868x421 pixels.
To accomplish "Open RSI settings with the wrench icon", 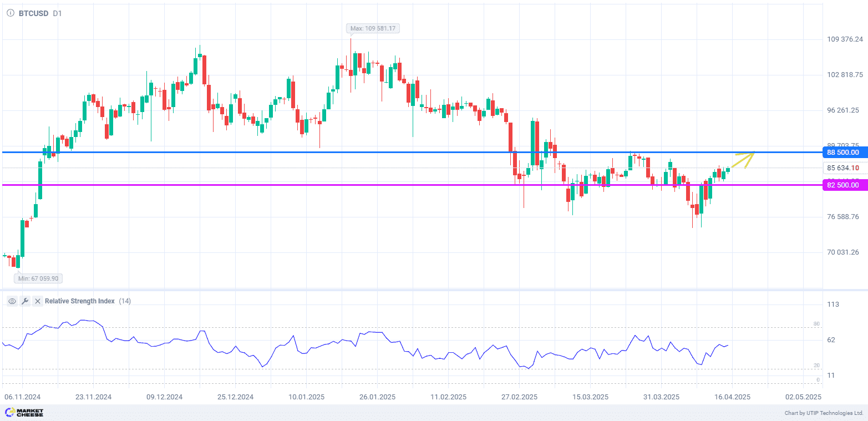I will (24, 301).
